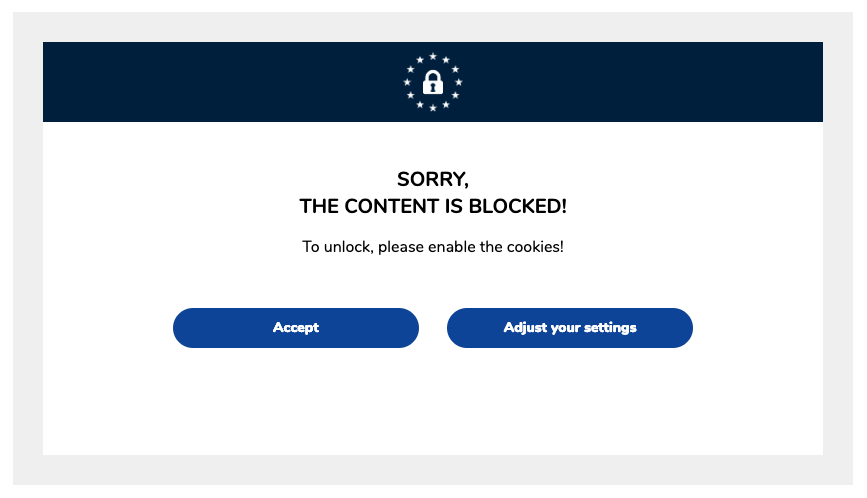Click the "settings" word in the right button
The width and height of the screenshot is (867, 498).
tap(610, 328)
